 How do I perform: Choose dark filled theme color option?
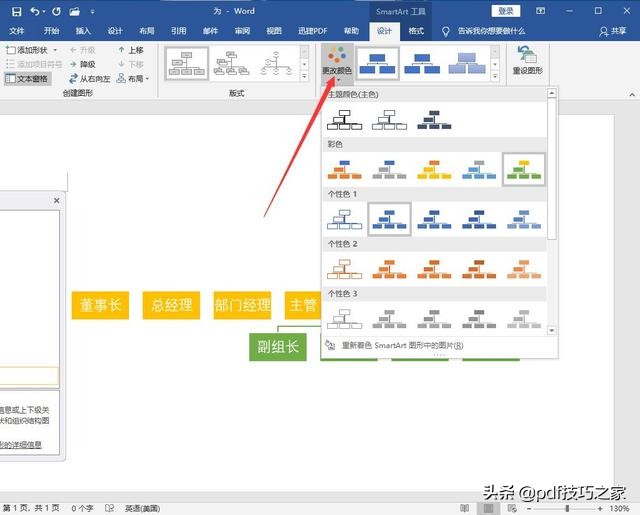coord(434,120)
